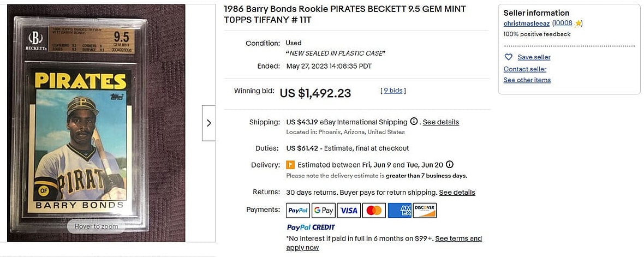Click the American Express icon

(x=399, y=210)
